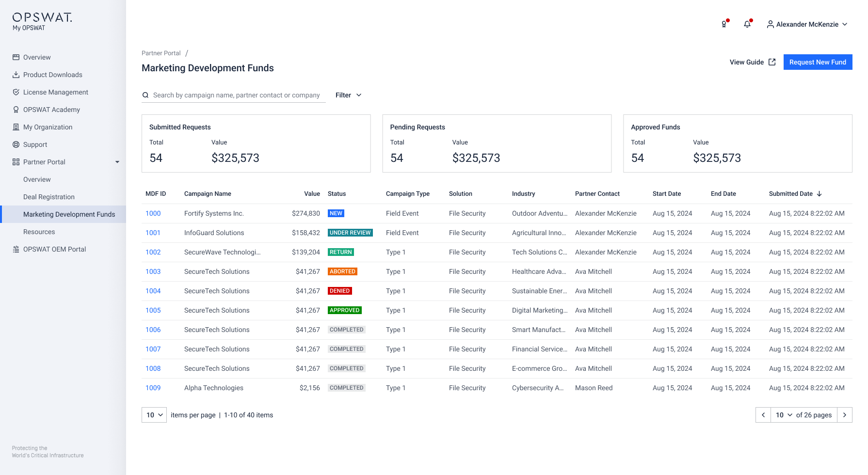This screenshot has width=868, height=475.
Task: Click the OPSWAT OEM Portal icon
Action: pyautogui.click(x=16, y=249)
